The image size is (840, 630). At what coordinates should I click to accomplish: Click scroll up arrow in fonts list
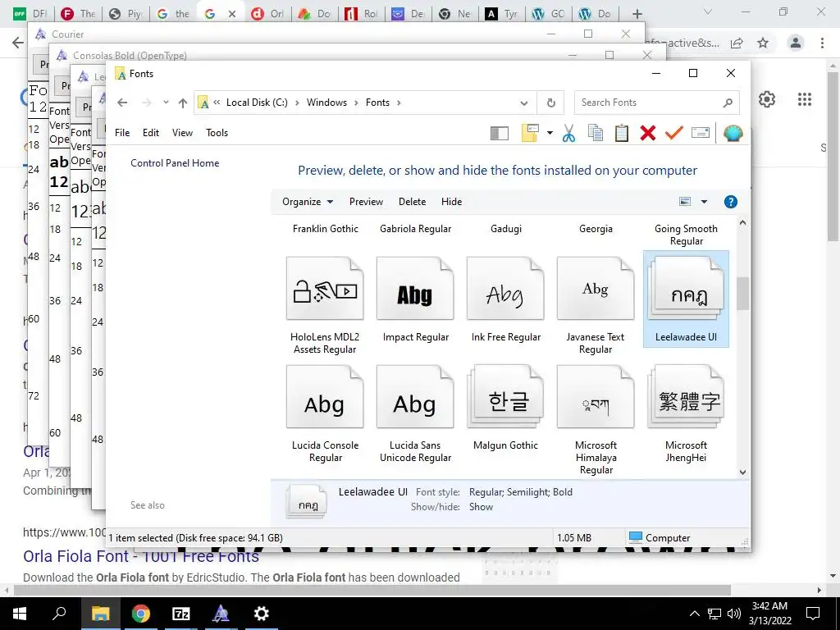point(742,223)
